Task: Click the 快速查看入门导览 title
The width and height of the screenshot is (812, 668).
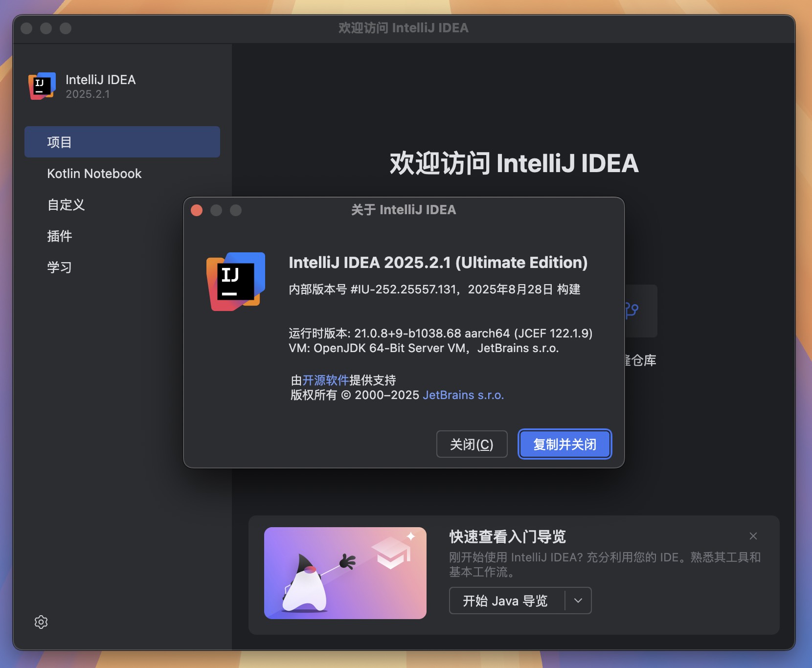Action: point(507,536)
